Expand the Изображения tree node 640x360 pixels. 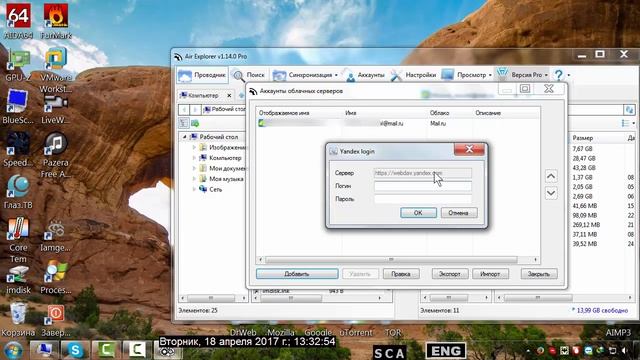(x=194, y=147)
